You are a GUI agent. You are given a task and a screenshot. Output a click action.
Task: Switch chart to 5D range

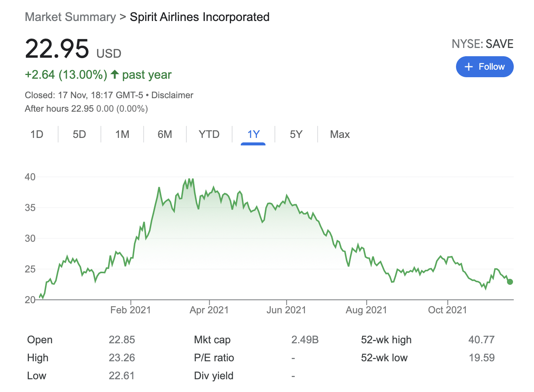click(x=79, y=134)
